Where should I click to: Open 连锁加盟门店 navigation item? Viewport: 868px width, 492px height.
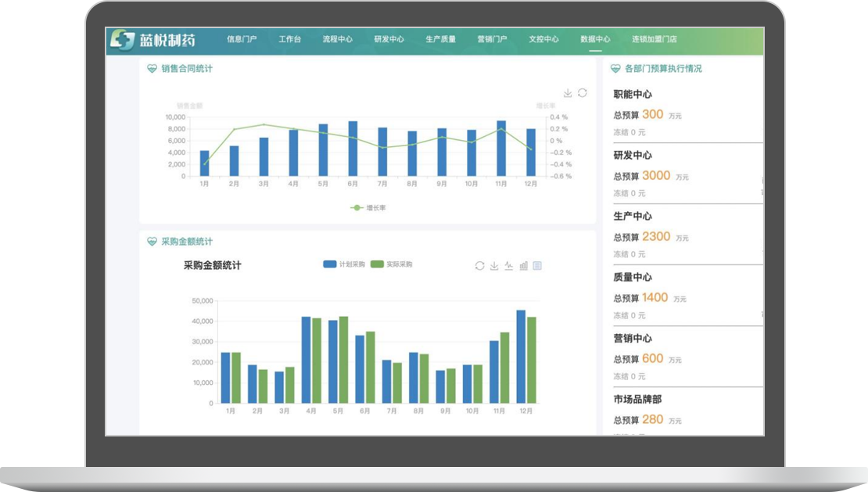point(654,39)
